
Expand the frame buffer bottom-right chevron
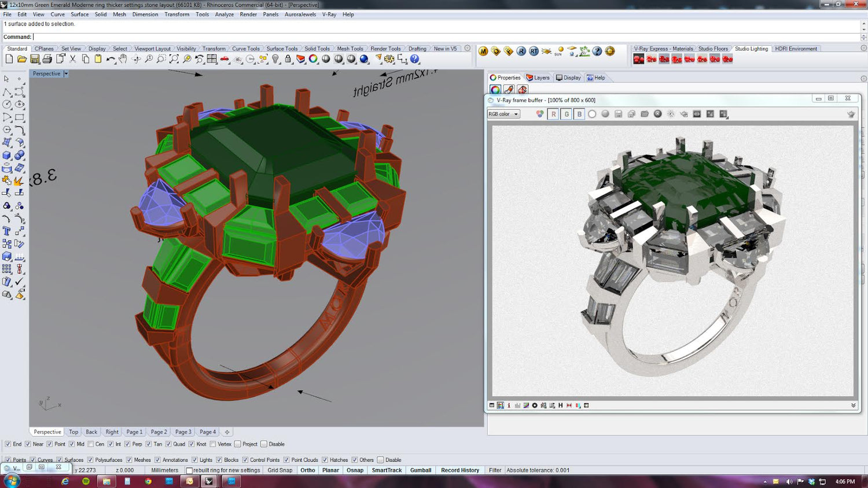click(x=853, y=405)
